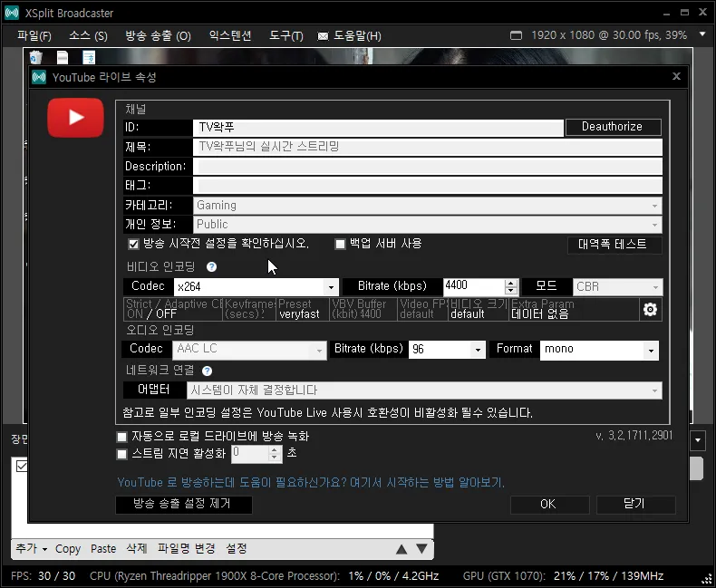Open the 개인 정보 Public dropdown
The image size is (716, 588).
[428, 225]
